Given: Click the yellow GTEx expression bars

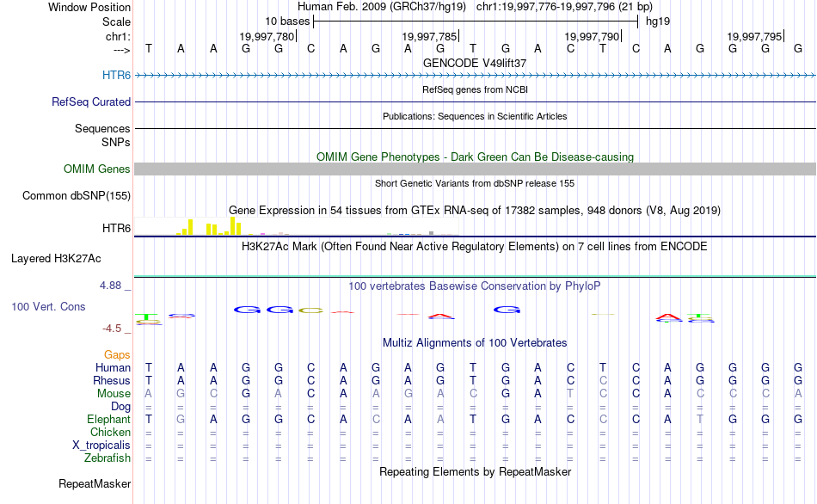Looking at the screenshot, I should pos(208,227).
